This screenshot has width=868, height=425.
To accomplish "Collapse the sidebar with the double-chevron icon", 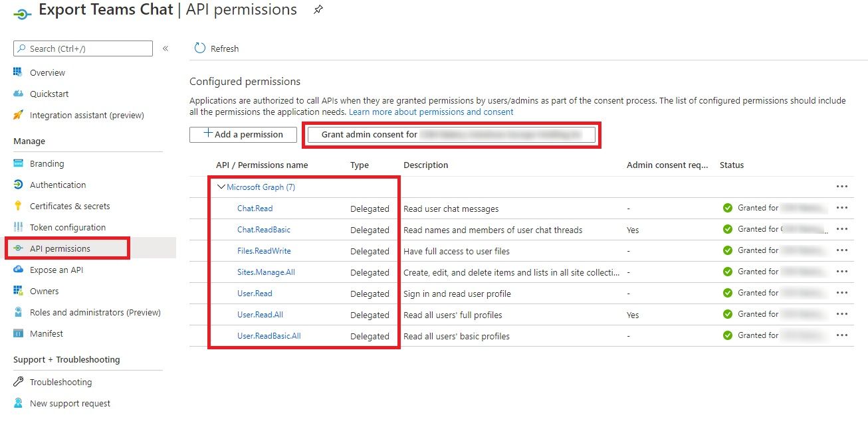I will 165,48.
